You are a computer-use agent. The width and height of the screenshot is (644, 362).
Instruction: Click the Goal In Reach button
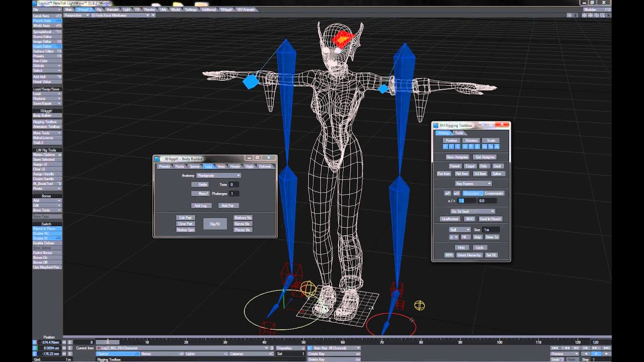click(x=490, y=219)
